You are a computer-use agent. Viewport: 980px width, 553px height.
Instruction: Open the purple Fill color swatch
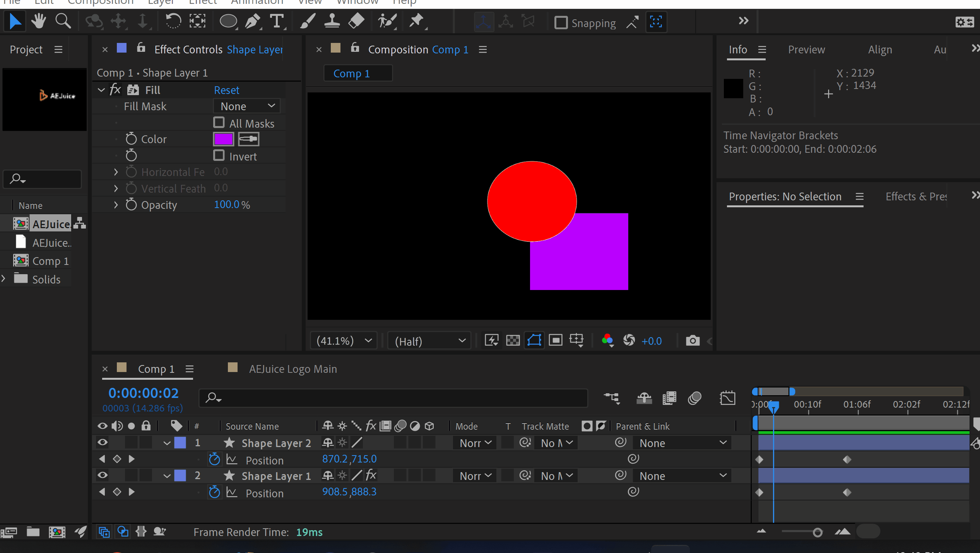click(223, 139)
